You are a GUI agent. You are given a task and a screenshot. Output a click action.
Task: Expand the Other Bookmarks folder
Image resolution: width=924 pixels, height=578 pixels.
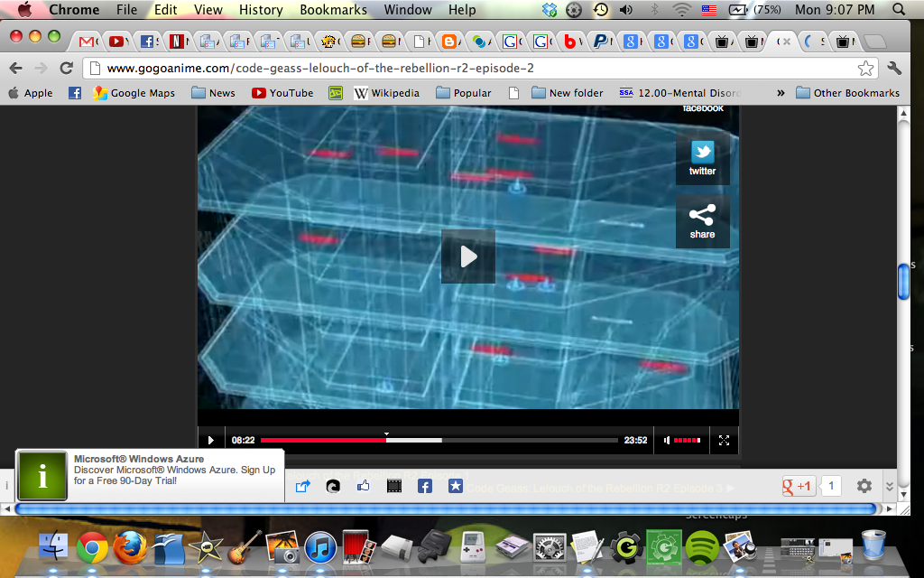click(x=848, y=93)
